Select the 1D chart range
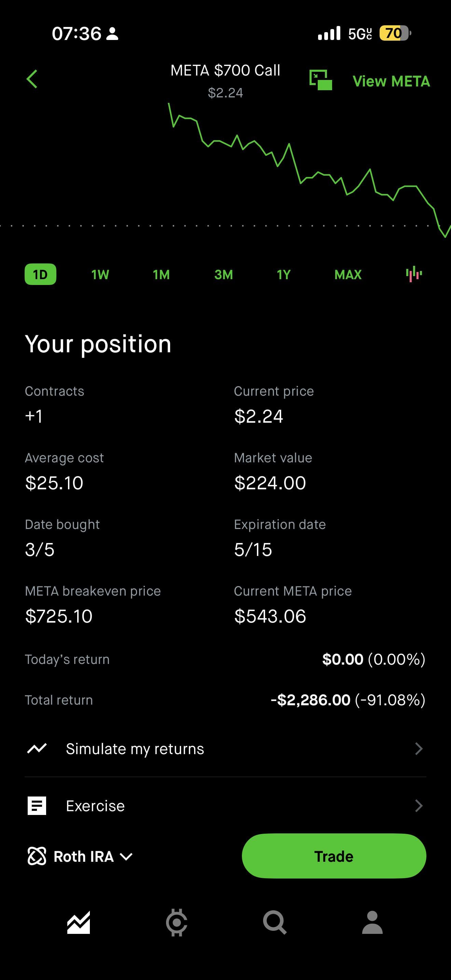This screenshot has height=980, width=451. 40,274
